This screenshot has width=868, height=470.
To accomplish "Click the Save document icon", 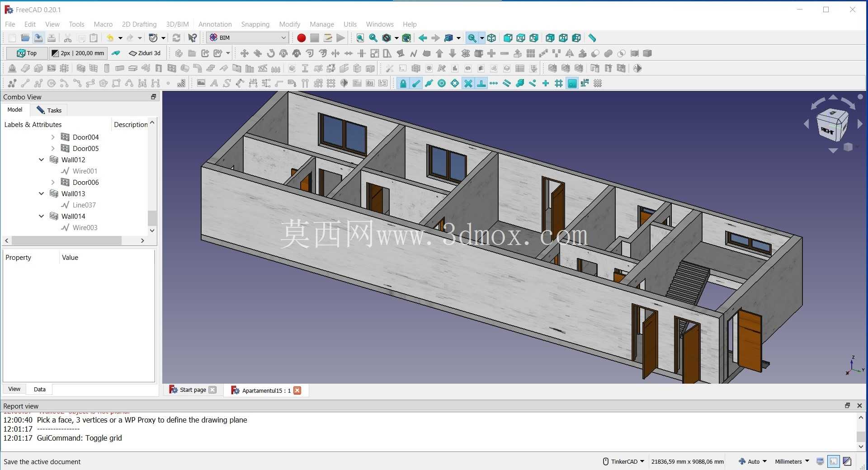I will (38, 38).
